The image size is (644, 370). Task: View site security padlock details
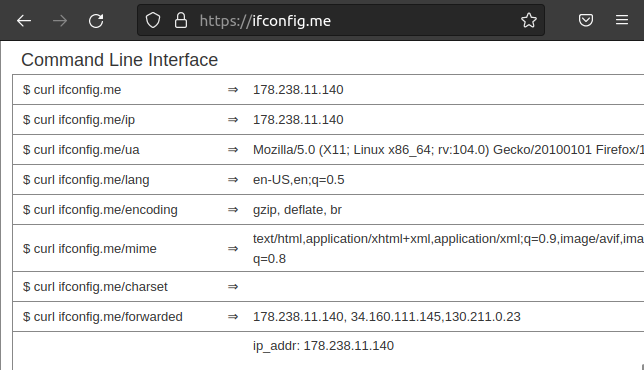(181, 20)
